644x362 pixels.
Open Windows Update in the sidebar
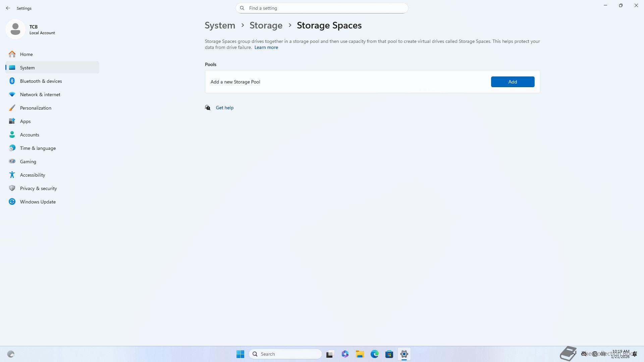(x=38, y=202)
